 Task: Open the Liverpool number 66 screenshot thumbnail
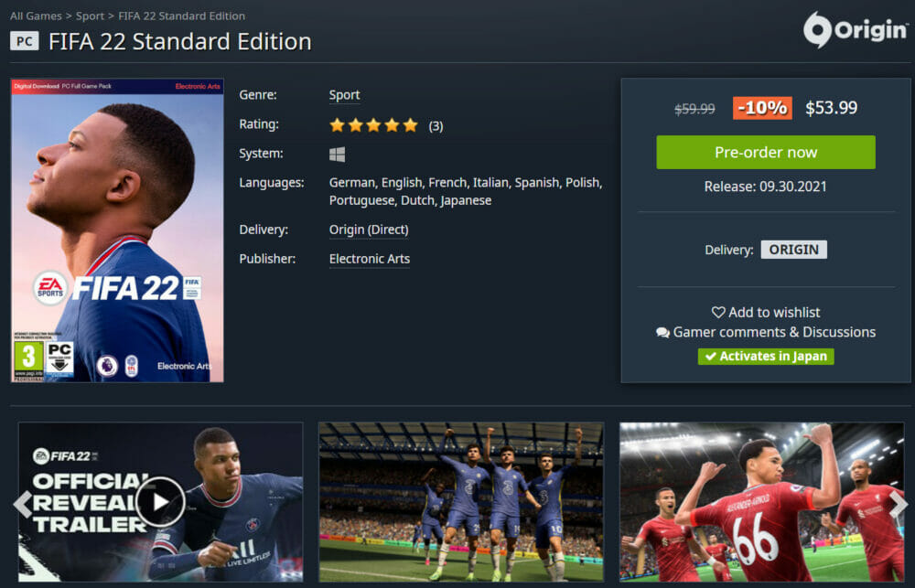[x=761, y=502]
